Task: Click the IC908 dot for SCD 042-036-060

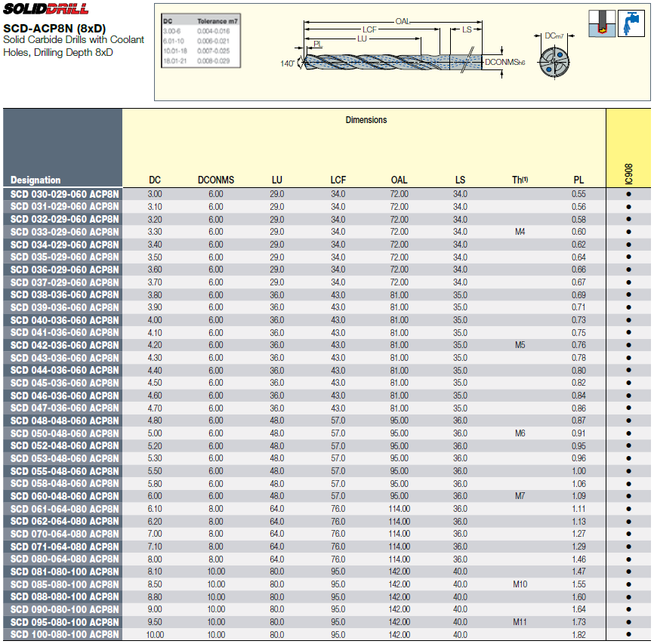Action: 628,345
